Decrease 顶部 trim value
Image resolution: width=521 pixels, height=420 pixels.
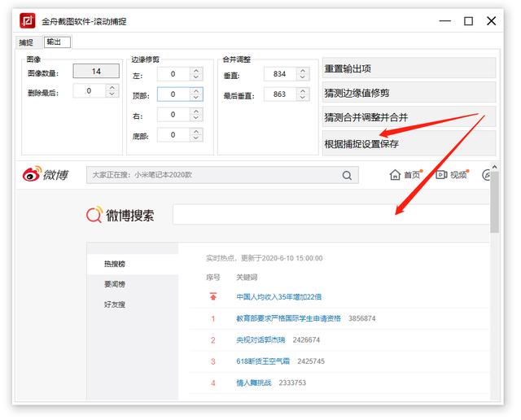196,98
